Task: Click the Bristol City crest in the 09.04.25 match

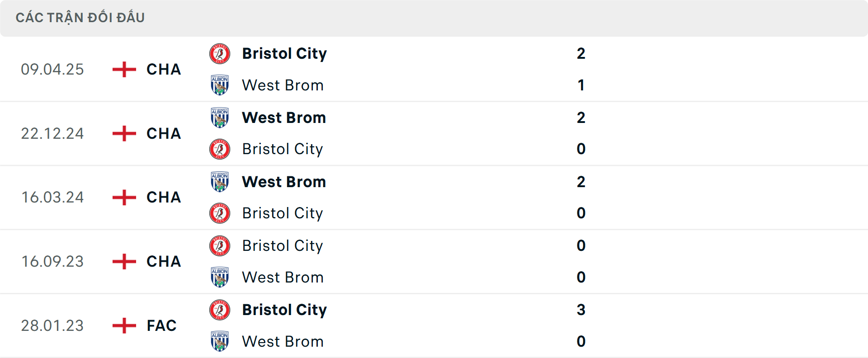Action: pyautogui.click(x=220, y=53)
